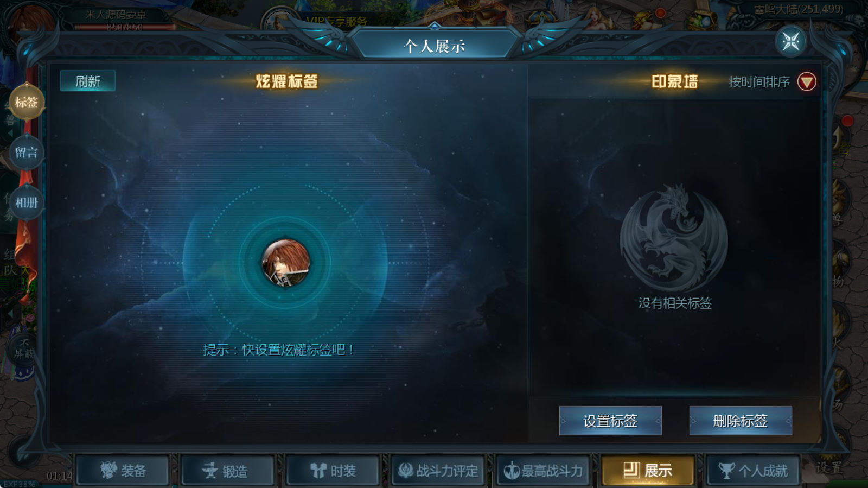The width and height of the screenshot is (868, 488).
Task: Open the 战斗力评定 tab
Action: (x=438, y=470)
